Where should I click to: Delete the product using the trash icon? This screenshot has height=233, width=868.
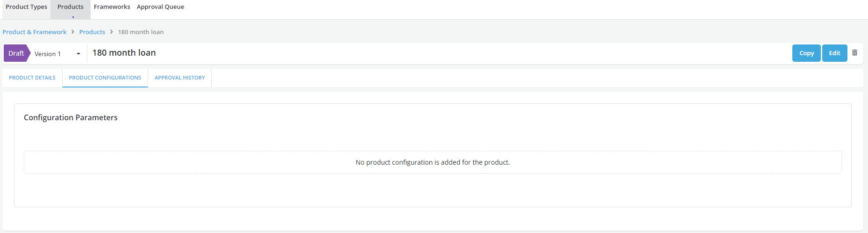tap(854, 53)
